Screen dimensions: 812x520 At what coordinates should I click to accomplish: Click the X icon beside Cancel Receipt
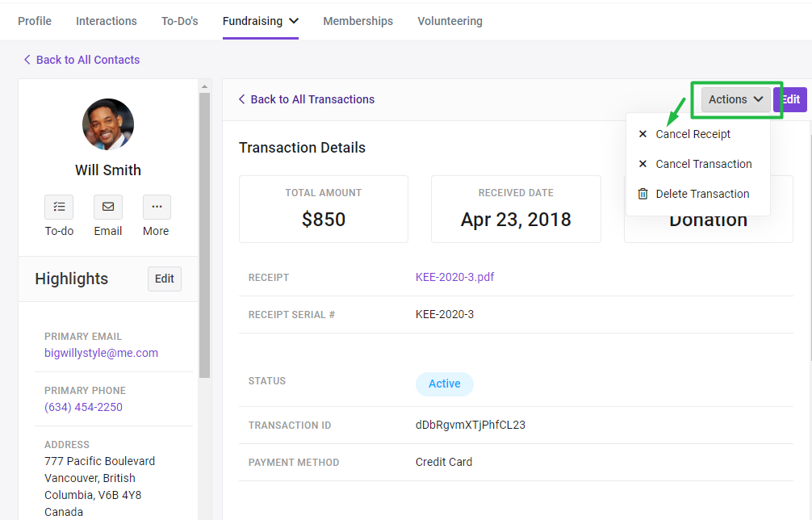click(x=642, y=134)
